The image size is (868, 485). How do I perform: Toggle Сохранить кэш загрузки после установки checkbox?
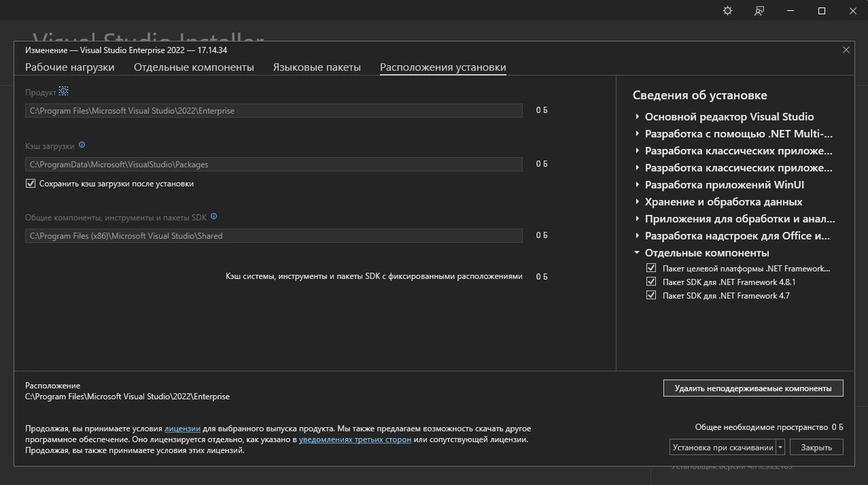tap(30, 184)
